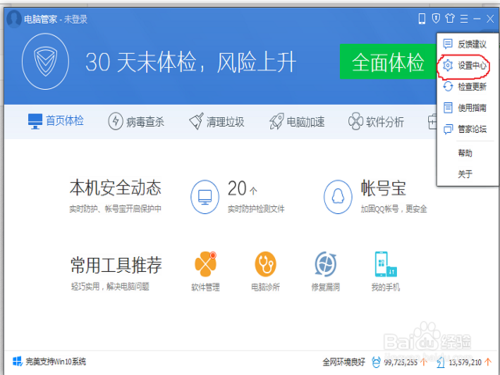Click the user avatar icon in title bar
500x375 pixels.
pyautogui.click(x=14, y=19)
